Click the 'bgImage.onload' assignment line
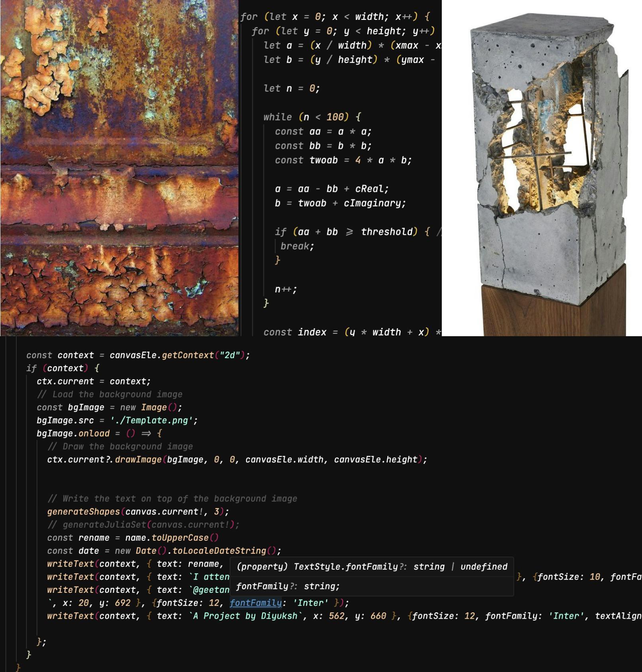Screen dimensions: 642x672 (99, 434)
